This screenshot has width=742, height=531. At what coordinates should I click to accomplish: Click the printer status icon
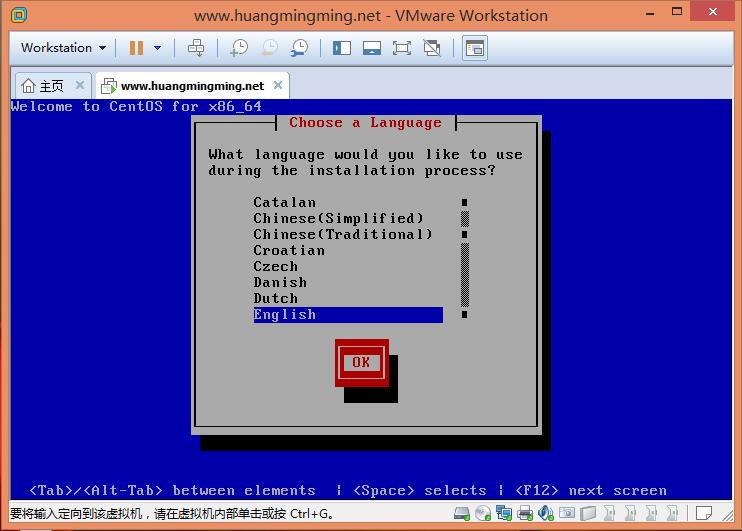tap(525, 513)
